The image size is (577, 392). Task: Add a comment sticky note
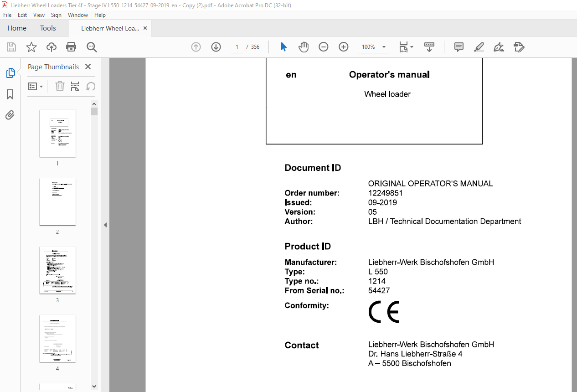[x=459, y=47]
